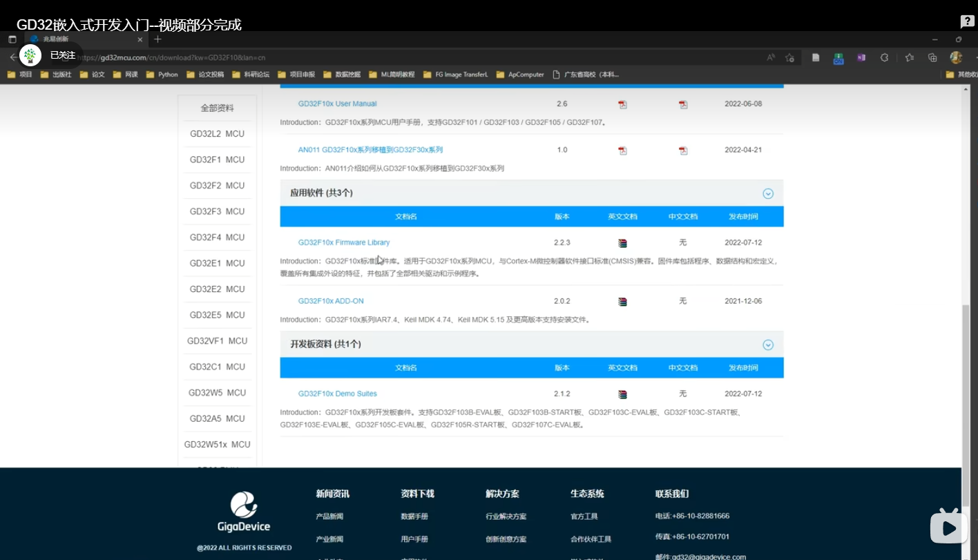Open the 数据挖掘 bookmark folder
Viewport: 978px width, 560px height.
[x=342, y=75]
